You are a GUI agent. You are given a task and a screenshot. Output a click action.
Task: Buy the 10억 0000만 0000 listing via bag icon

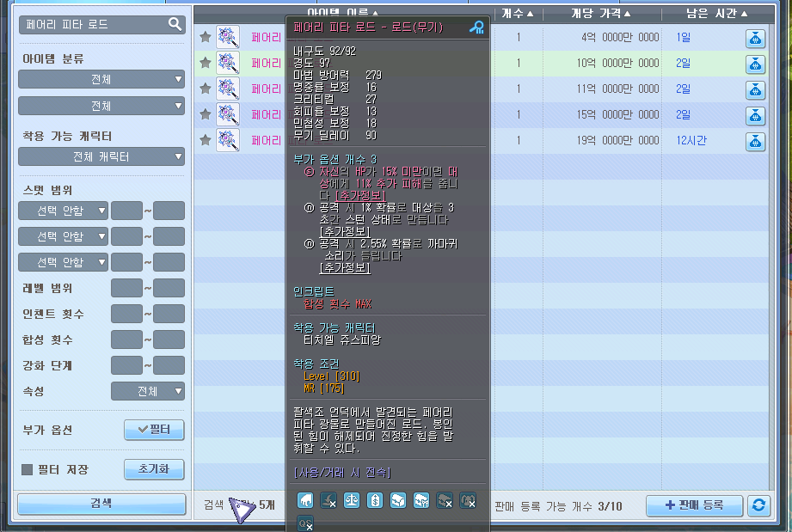tap(755, 64)
